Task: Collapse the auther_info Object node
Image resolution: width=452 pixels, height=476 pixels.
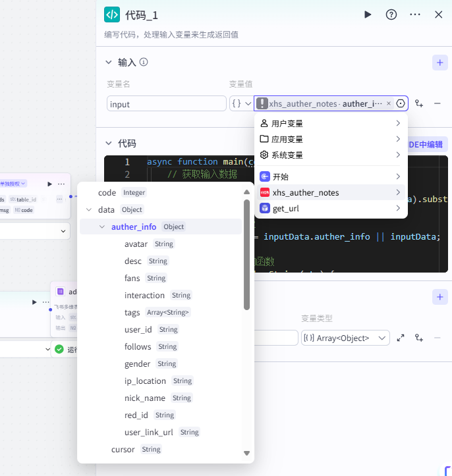Action: 102,226
